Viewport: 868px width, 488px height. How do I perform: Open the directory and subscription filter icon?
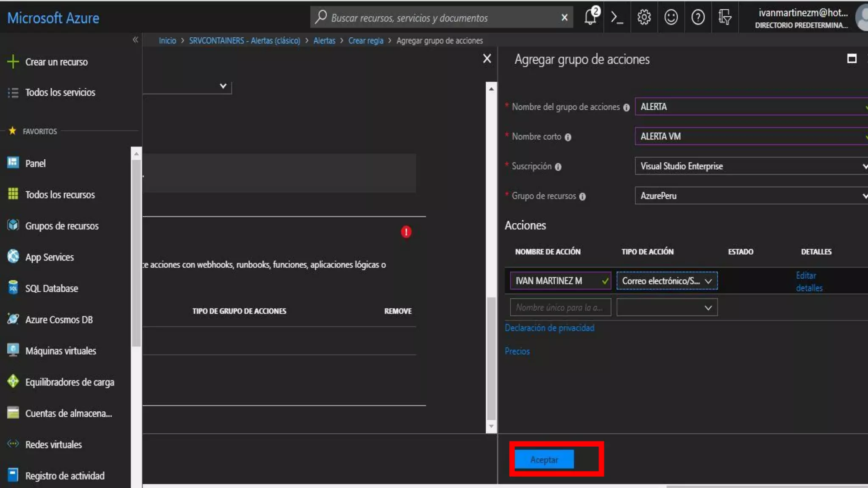(x=725, y=17)
